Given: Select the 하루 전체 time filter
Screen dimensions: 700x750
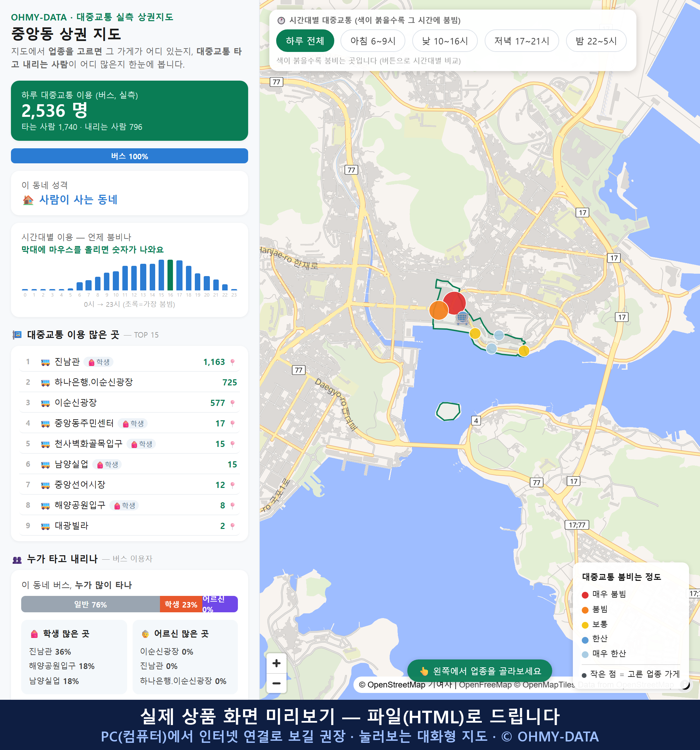Looking at the screenshot, I should pyautogui.click(x=305, y=41).
